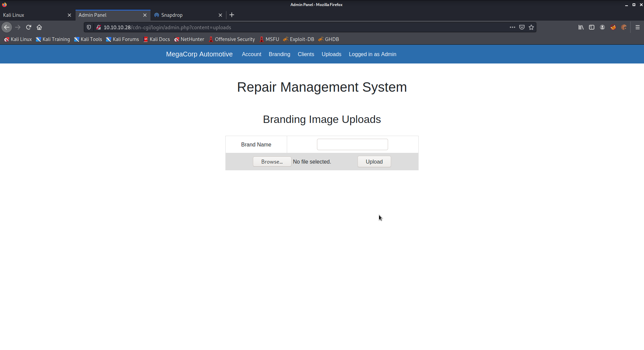Focus the Brand Name input field

(x=353, y=144)
